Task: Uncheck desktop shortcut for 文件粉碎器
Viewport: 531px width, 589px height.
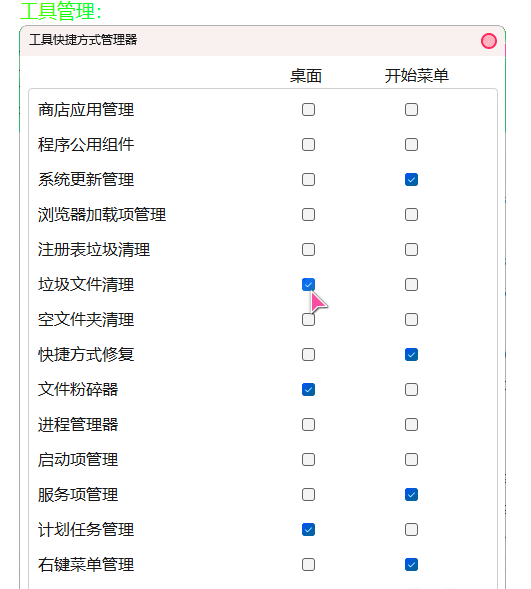Action: (308, 390)
